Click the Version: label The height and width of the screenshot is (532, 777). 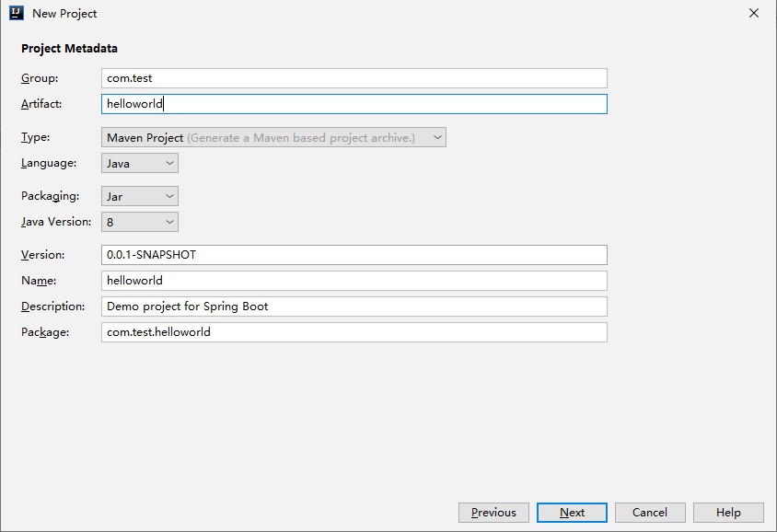[43, 255]
